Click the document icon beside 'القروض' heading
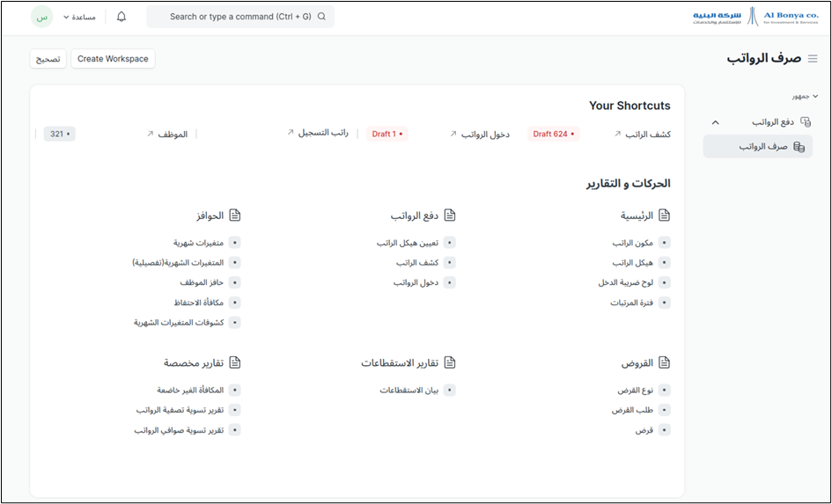 click(x=665, y=362)
